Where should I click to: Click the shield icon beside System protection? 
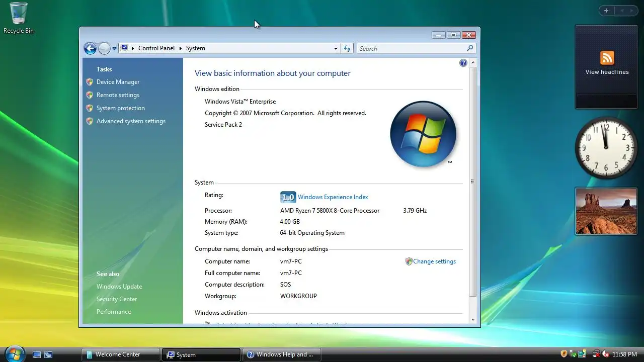coord(90,108)
